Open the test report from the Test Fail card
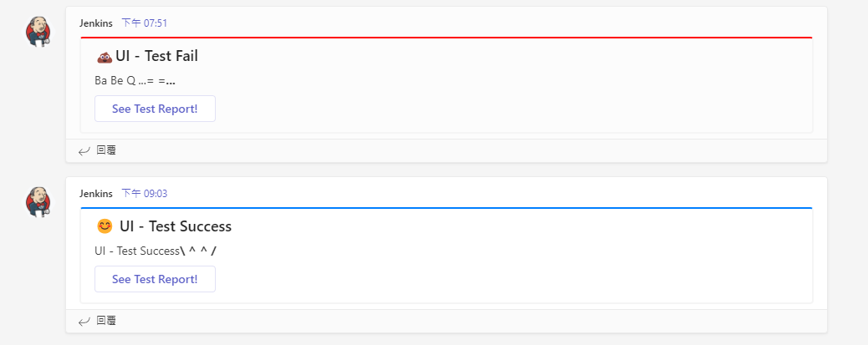This screenshot has height=345, width=868. [155, 109]
